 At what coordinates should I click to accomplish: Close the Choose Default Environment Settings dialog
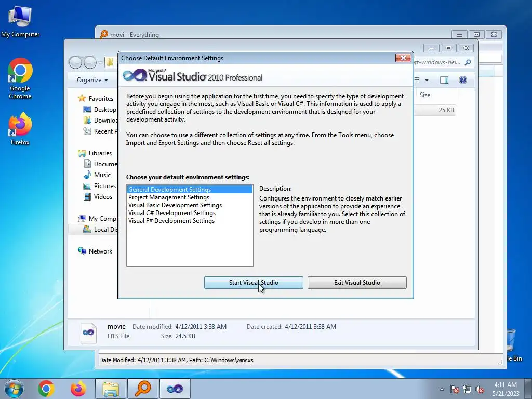coord(403,58)
